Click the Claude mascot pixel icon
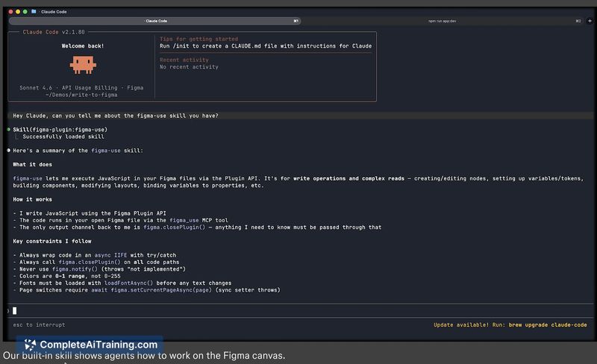 click(x=83, y=65)
